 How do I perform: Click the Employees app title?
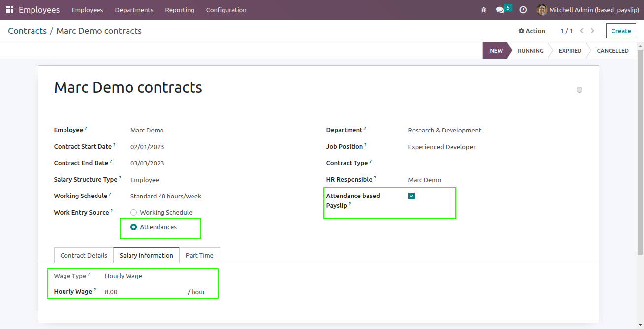point(39,10)
